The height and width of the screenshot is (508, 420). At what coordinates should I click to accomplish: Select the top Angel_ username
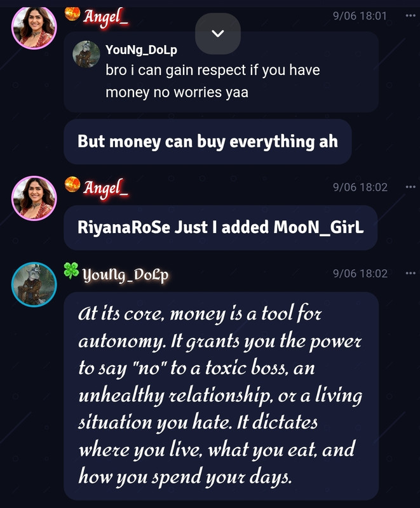coord(105,18)
